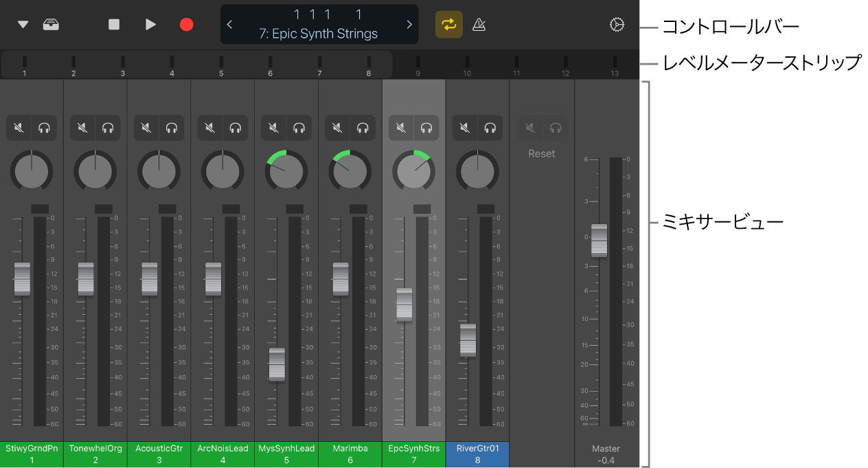This screenshot has height=468, width=868.
Task: Select the Marimba 6 channel label
Action: [350, 454]
